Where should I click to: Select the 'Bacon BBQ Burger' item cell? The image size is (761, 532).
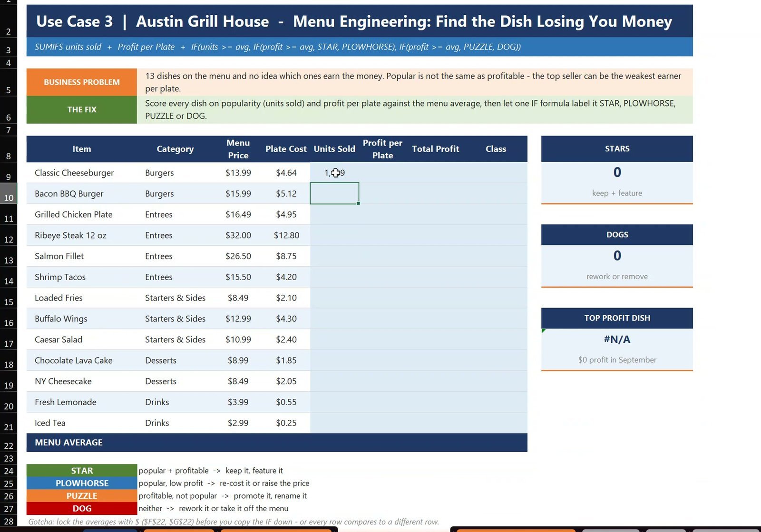pyautogui.click(x=82, y=193)
